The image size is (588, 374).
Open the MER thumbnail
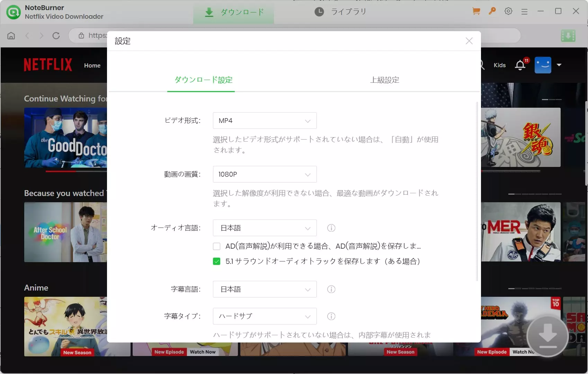pos(521,232)
